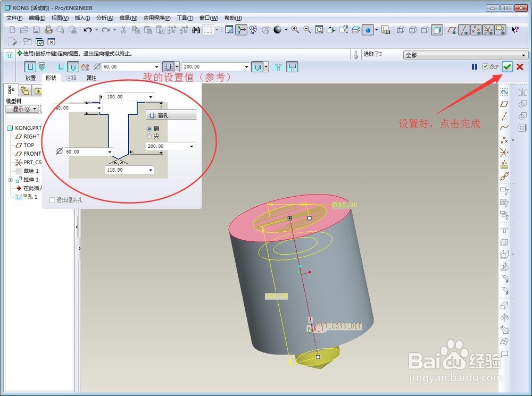Open the depth option type dropdown arrow
Viewport: 532px width, 396px height.
(177, 67)
